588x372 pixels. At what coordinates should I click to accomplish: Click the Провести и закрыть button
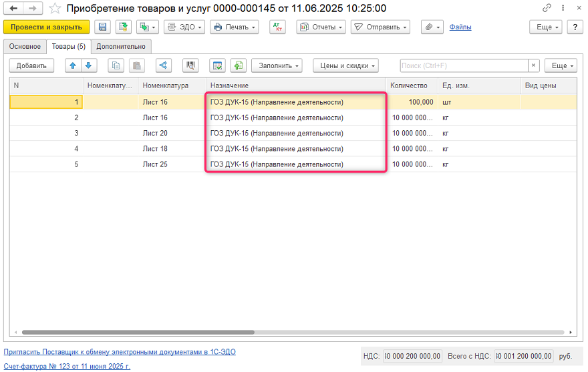[x=47, y=27]
